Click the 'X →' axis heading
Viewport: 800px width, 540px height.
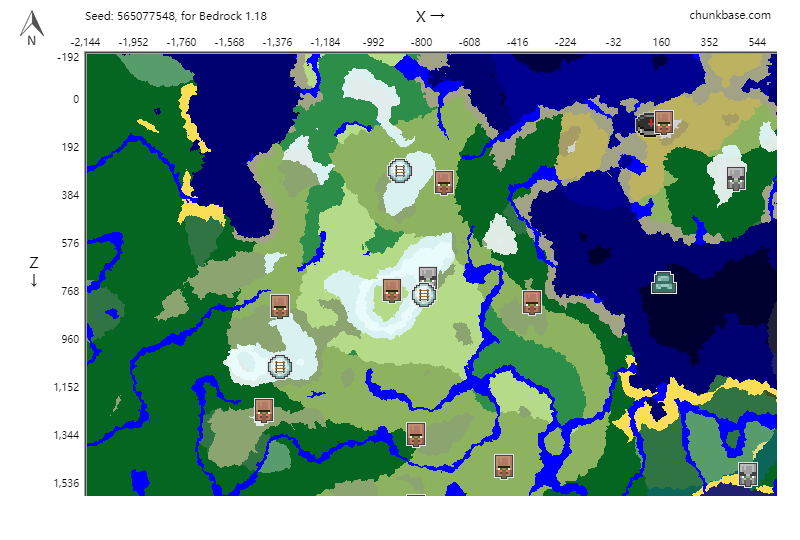tap(430, 16)
